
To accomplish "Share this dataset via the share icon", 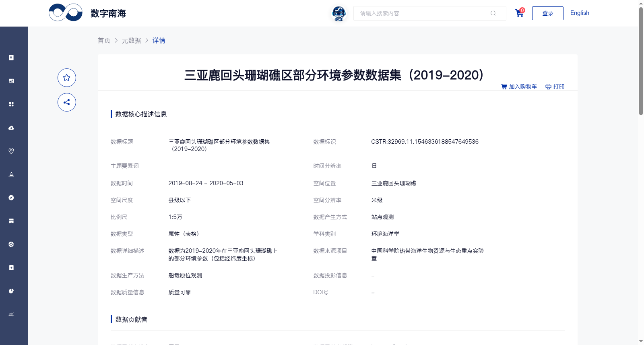I will click(67, 102).
